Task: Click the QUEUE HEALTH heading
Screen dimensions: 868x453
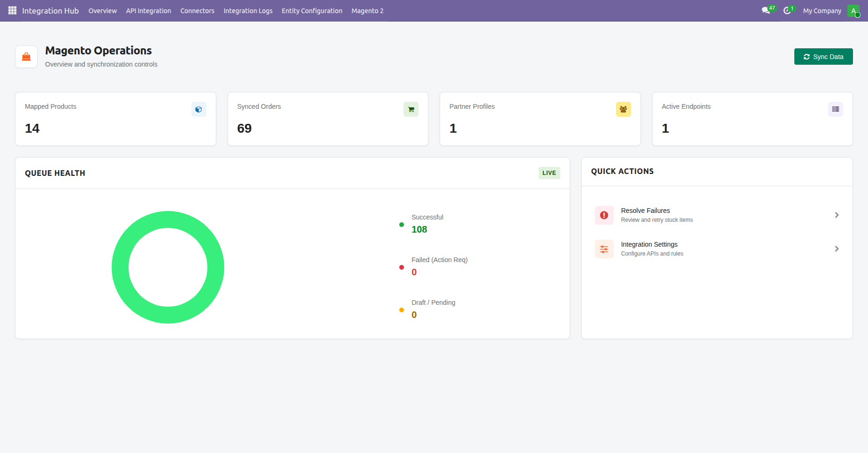Action: 55,173
